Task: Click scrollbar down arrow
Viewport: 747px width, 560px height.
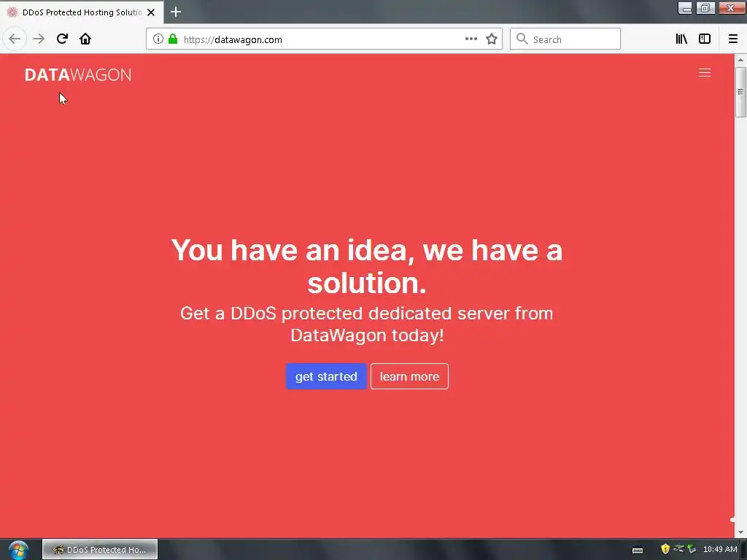Action: point(740,532)
